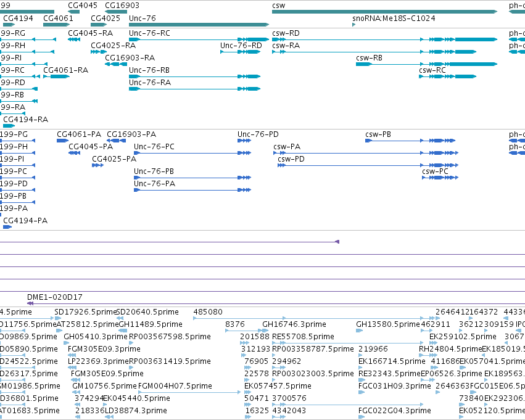Select the csw gene bar in the gene track

click(384, 12)
